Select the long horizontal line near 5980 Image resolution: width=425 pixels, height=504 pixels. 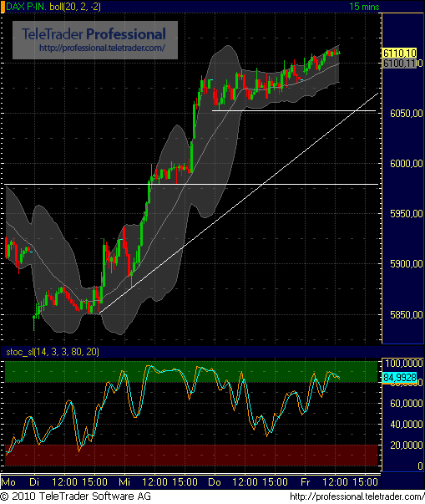[x=191, y=184]
